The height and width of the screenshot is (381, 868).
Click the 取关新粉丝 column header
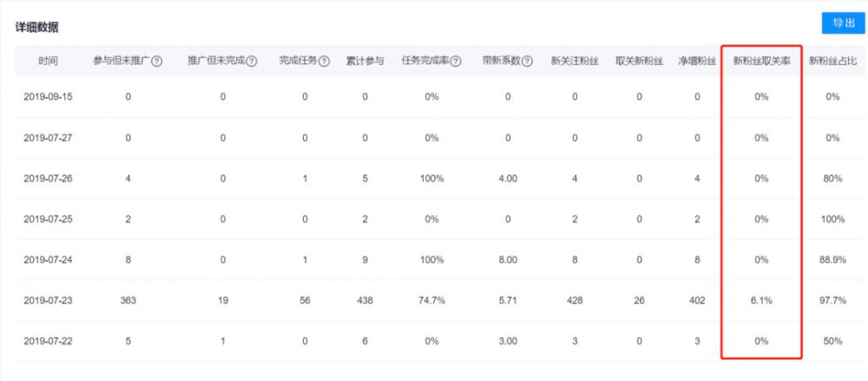pyautogui.click(x=639, y=62)
